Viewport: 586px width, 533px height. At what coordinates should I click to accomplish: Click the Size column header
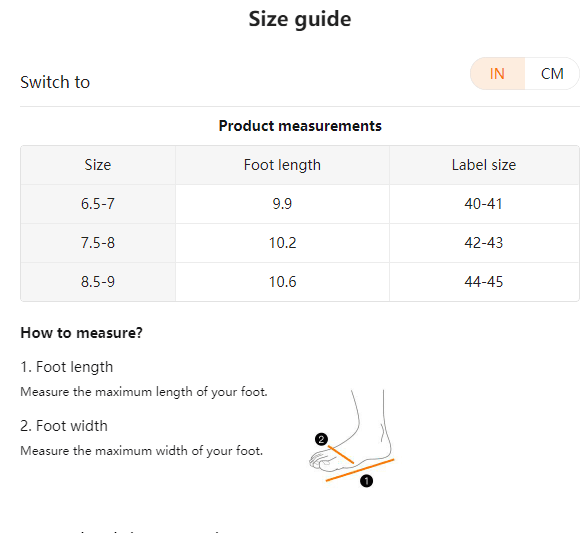click(98, 165)
